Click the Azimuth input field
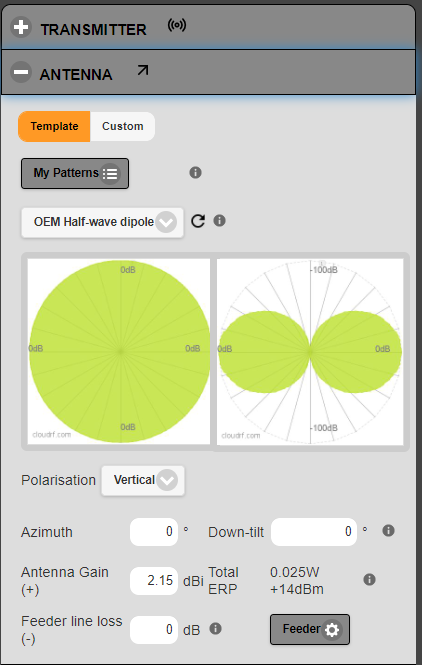The image size is (422, 665). pos(154,532)
